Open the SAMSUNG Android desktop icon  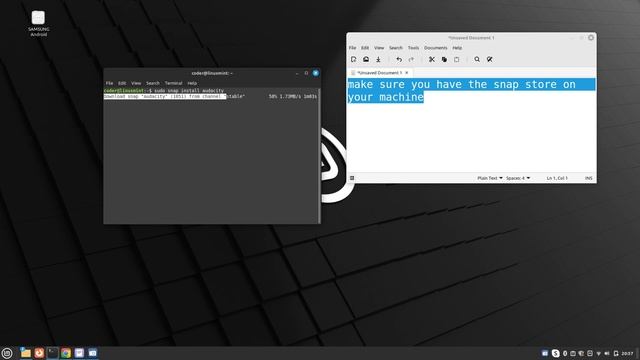[x=38, y=23]
